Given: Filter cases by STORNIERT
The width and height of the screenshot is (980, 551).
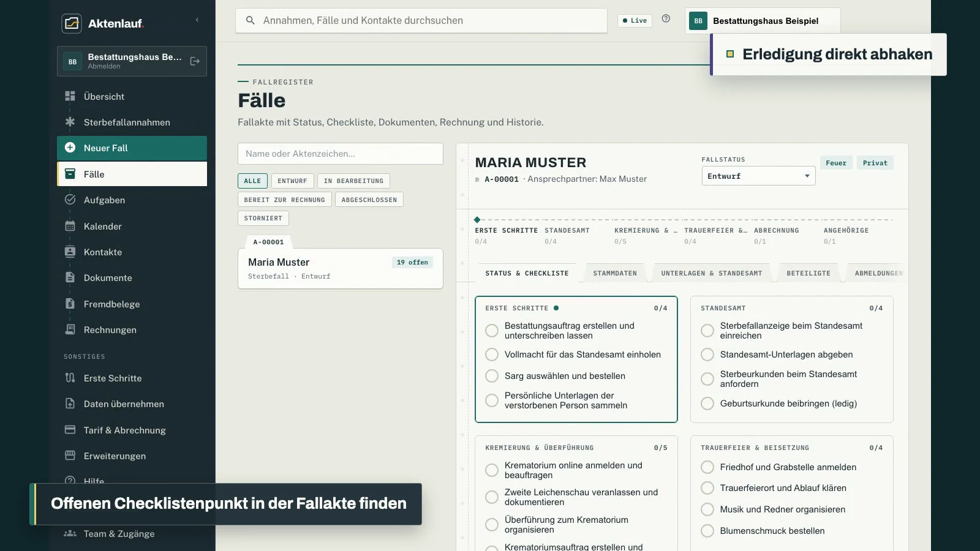Looking at the screenshot, I should coord(263,218).
